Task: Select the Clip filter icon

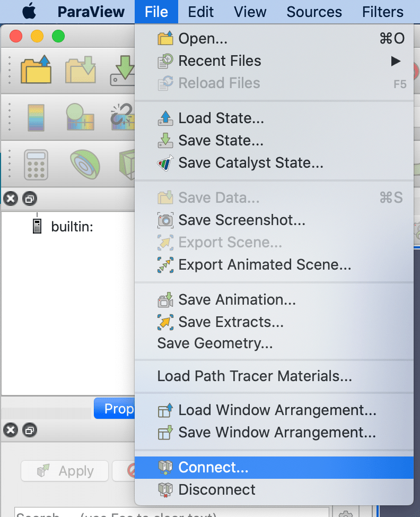Action: coord(85,163)
